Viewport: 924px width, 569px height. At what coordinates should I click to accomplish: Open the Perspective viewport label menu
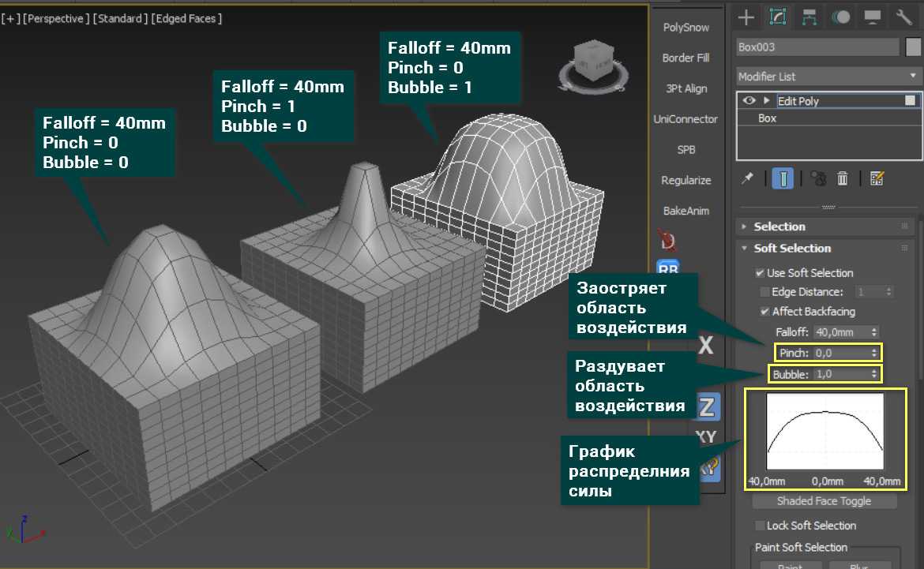tap(56, 18)
